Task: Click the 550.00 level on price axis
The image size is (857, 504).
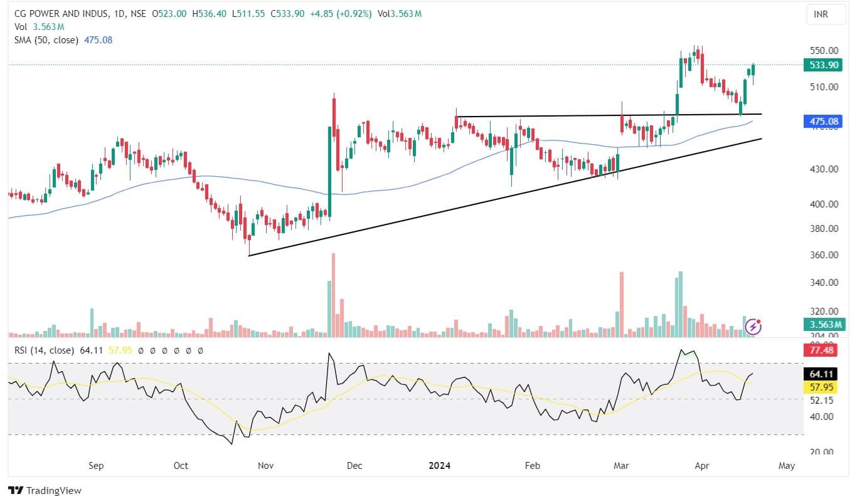Action: tap(822, 50)
